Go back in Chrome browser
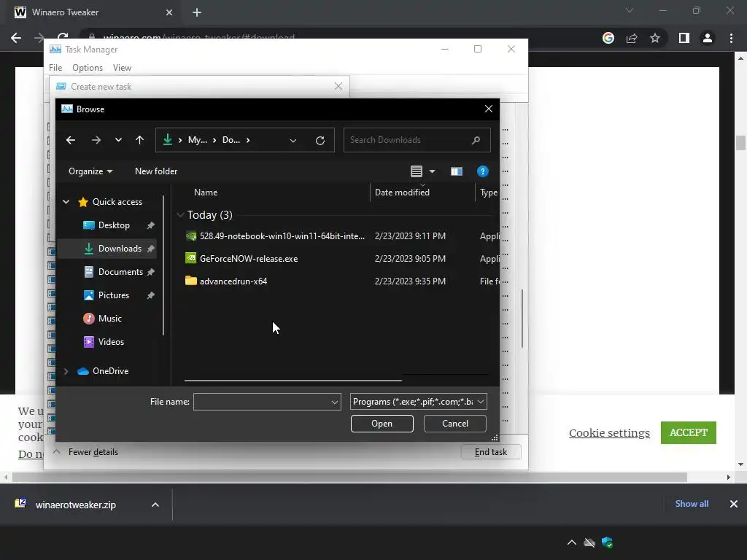This screenshot has height=560, width=747. click(x=16, y=38)
